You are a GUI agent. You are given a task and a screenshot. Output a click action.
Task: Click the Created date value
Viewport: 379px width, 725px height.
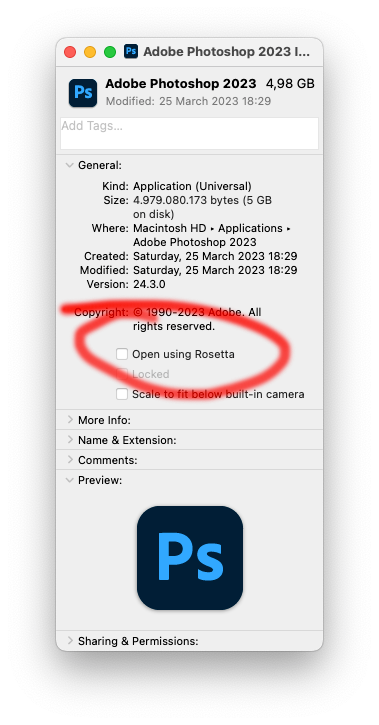pos(215,256)
